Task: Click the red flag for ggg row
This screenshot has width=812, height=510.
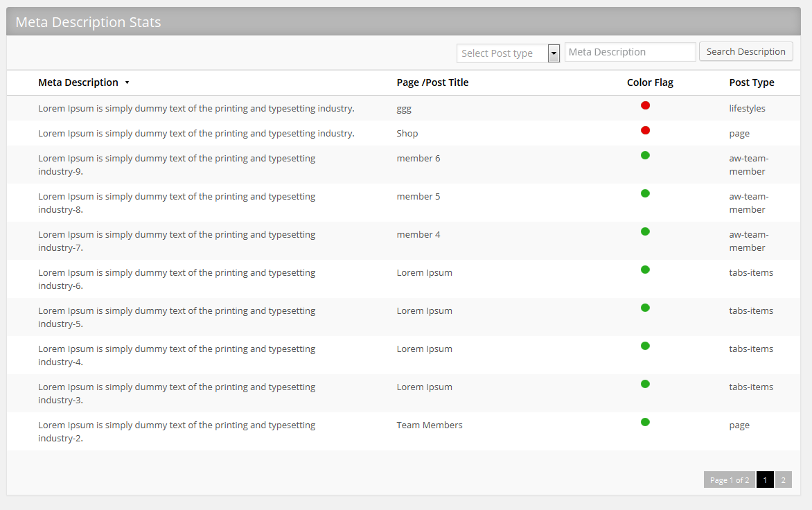Action: point(645,105)
